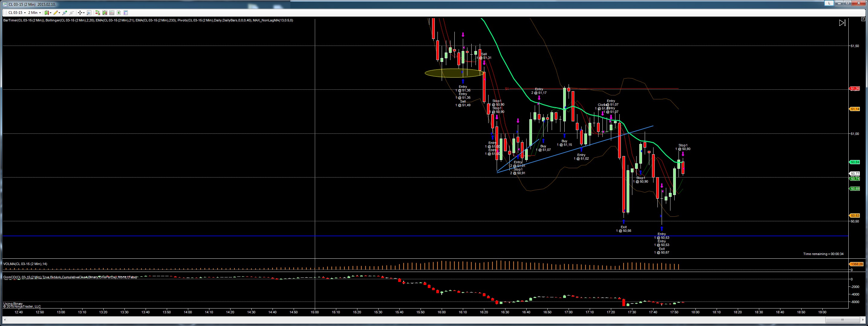Toggle the Chart Trader icon
The image size is (868, 326).
(x=98, y=13)
